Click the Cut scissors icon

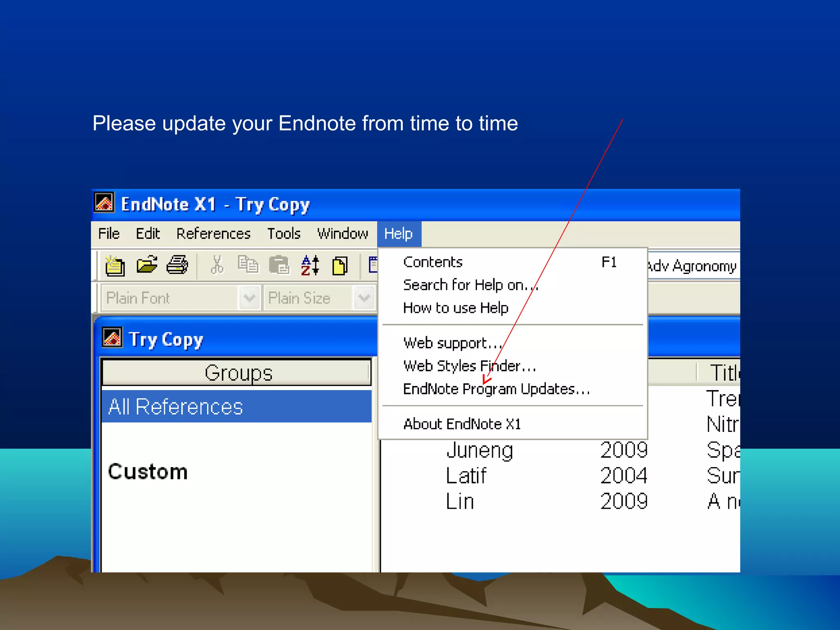[217, 265]
